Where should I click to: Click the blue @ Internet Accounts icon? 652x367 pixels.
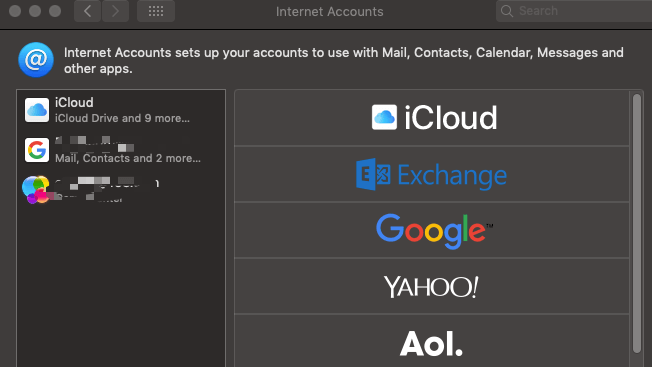point(36,60)
